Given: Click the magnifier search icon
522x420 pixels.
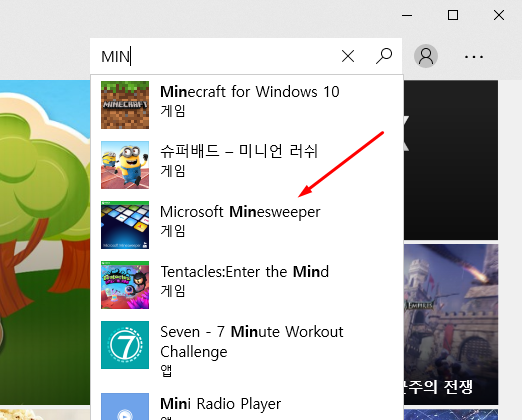Looking at the screenshot, I should tap(384, 56).
